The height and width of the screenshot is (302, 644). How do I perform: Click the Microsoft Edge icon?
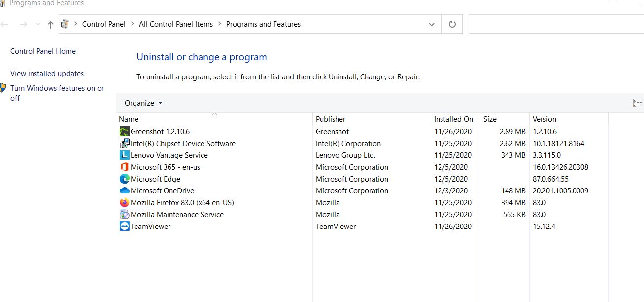(x=124, y=179)
